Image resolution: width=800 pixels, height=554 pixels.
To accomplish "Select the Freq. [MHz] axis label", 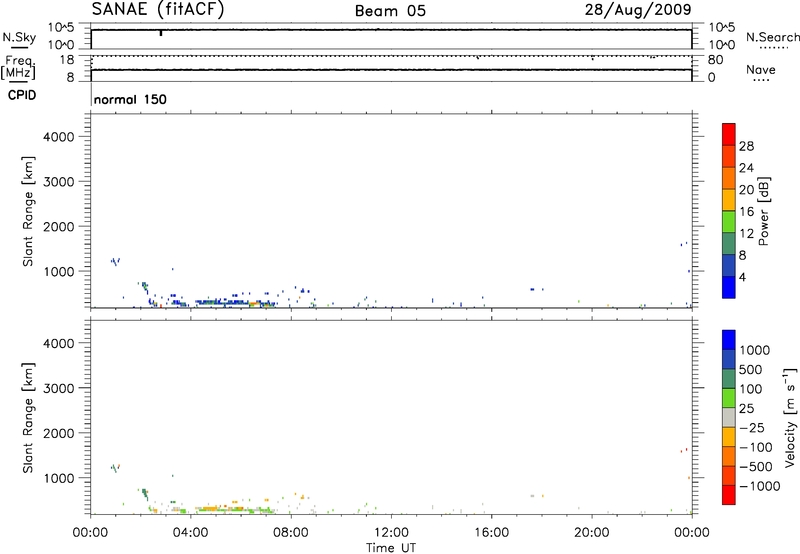I will click(19, 67).
